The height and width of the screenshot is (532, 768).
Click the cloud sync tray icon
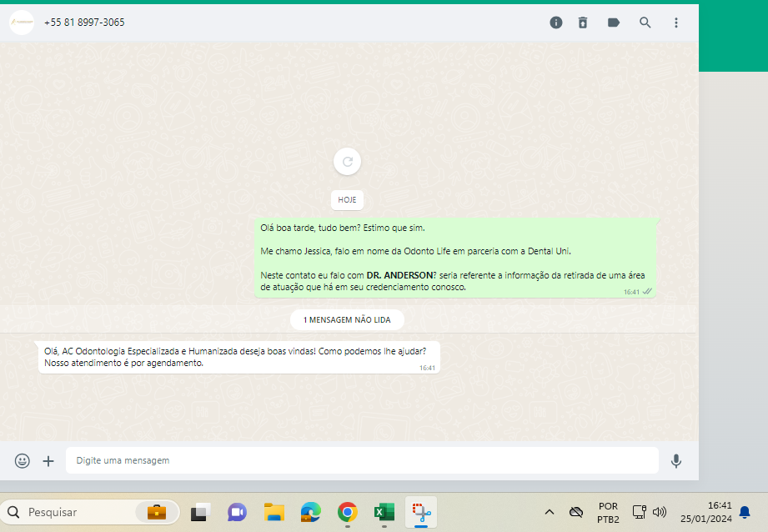pos(576,513)
